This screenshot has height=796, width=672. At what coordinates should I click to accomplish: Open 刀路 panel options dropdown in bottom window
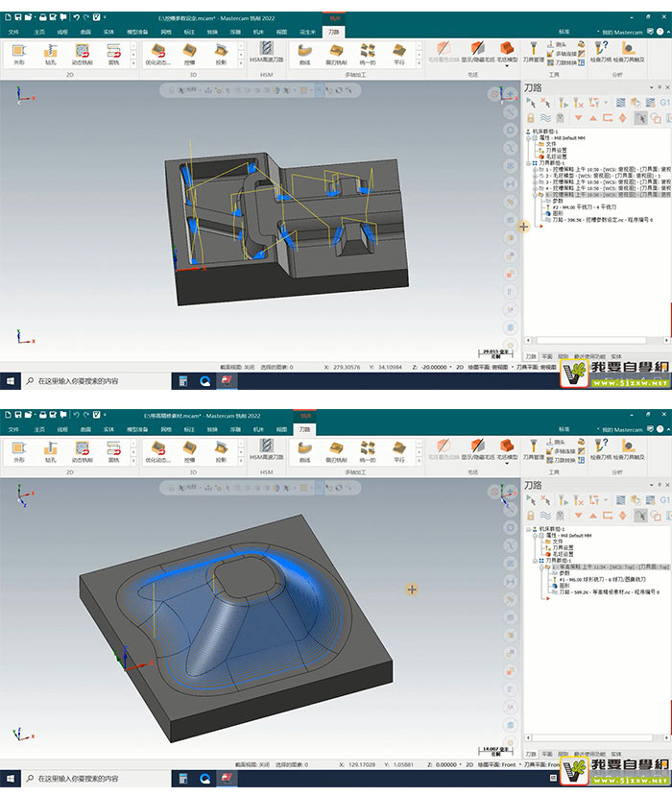coord(651,485)
